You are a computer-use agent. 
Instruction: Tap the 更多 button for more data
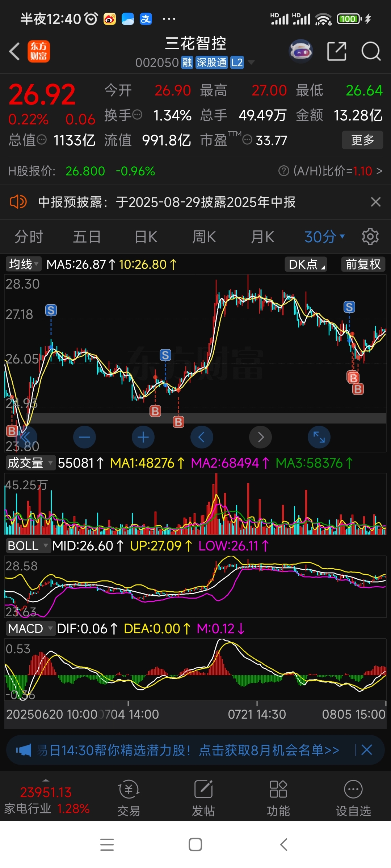click(x=362, y=140)
